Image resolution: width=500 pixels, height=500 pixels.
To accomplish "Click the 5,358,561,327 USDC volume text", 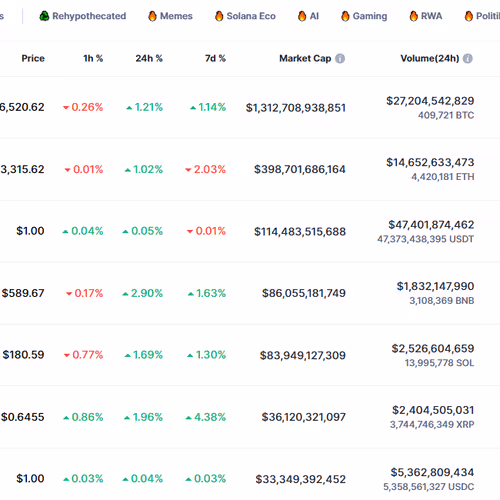I will [x=429, y=487].
